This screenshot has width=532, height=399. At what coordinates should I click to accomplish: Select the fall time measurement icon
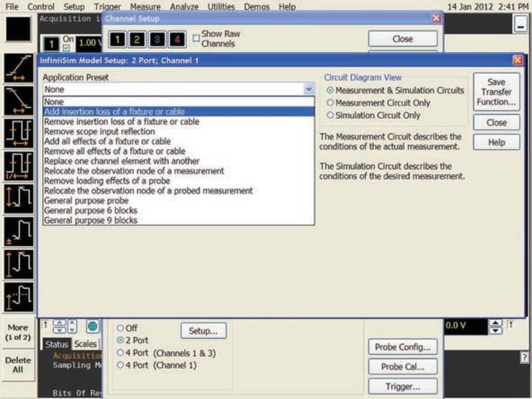(18, 100)
